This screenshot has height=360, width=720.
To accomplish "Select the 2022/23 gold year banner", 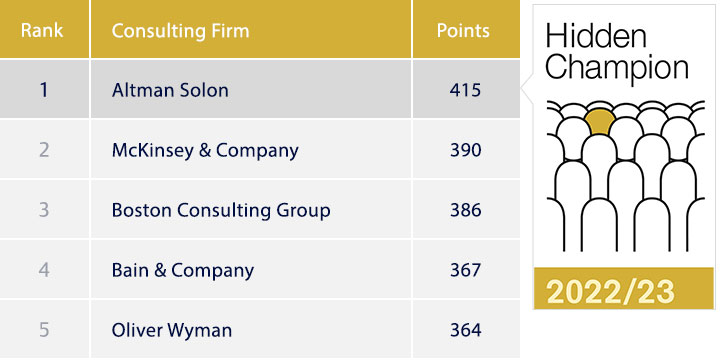I will coord(624,288).
